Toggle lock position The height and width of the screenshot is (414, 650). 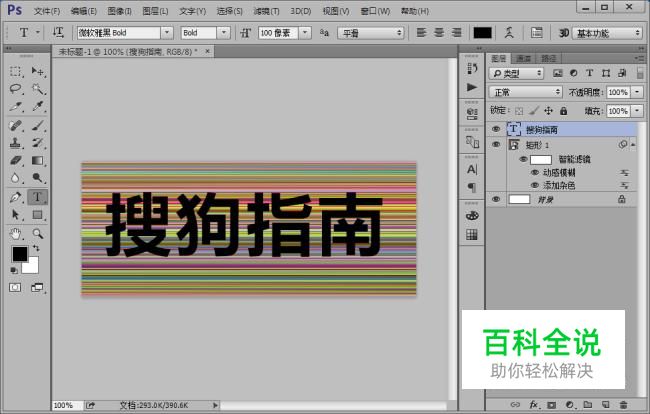point(548,111)
